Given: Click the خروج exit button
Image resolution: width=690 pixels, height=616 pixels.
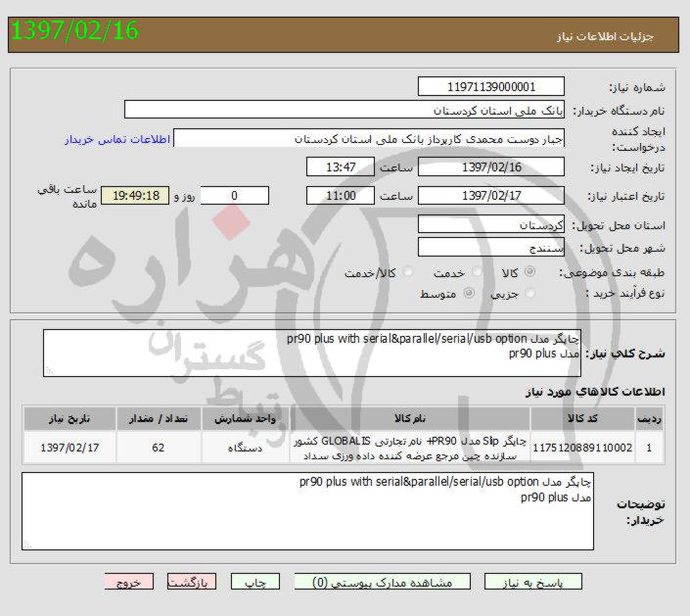Looking at the screenshot, I should coord(129,582).
